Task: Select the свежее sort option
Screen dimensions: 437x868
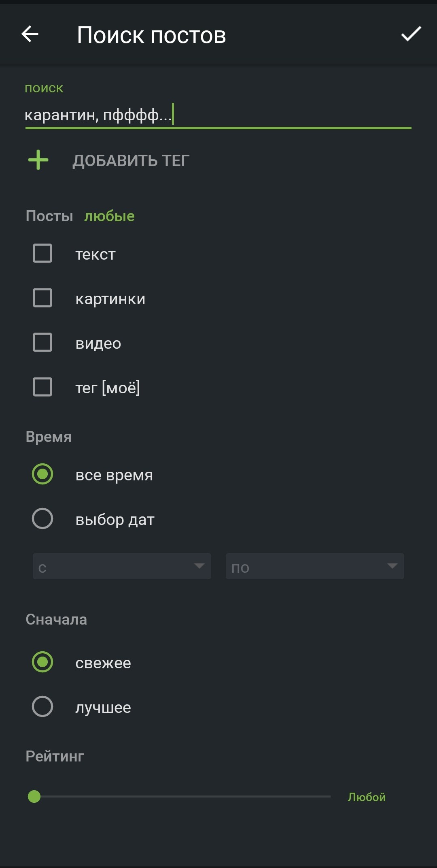Action: [42, 662]
